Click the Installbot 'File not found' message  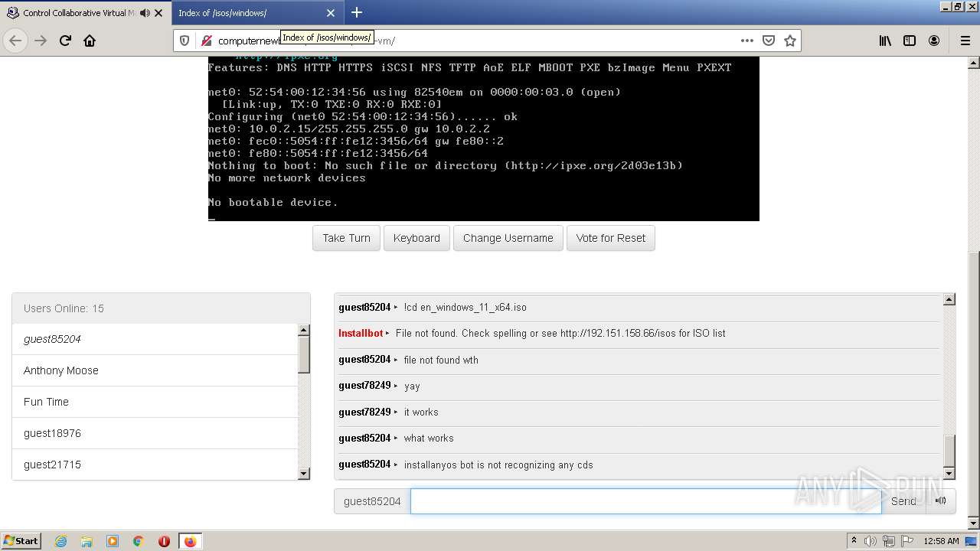[x=560, y=334]
